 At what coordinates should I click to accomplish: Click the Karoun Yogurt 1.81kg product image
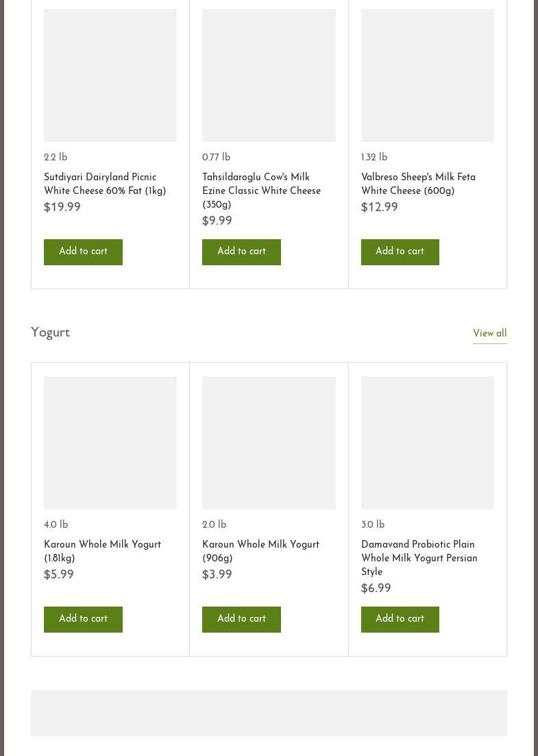click(110, 443)
